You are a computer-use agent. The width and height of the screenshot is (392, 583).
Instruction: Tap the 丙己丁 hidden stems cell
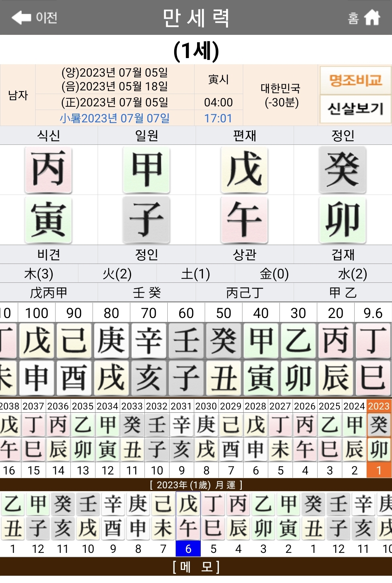(x=245, y=293)
